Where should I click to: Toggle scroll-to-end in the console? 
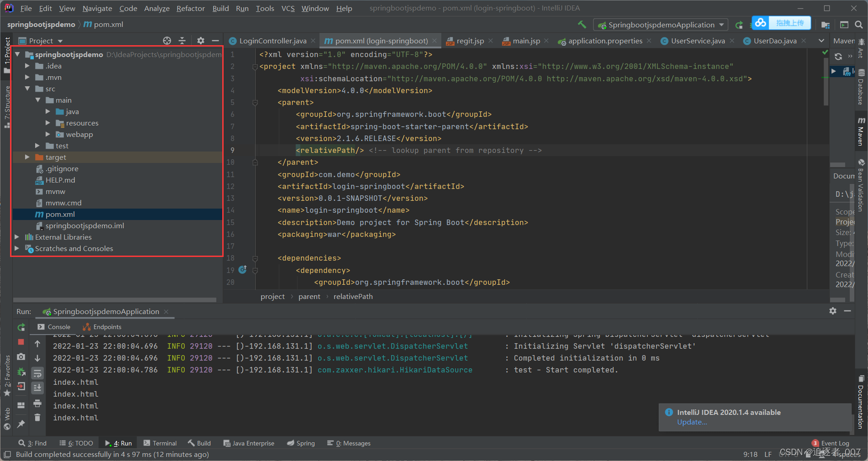pyautogui.click(x=37, y=387)
